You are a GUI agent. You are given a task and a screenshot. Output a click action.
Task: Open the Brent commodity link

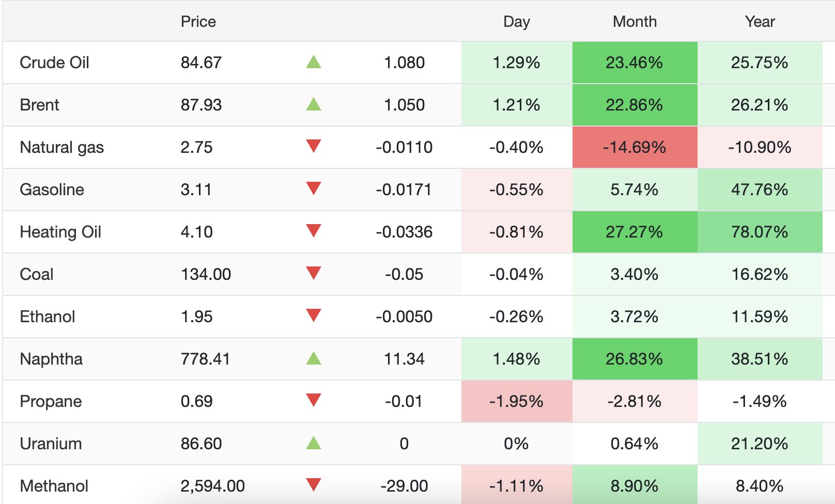39,105
